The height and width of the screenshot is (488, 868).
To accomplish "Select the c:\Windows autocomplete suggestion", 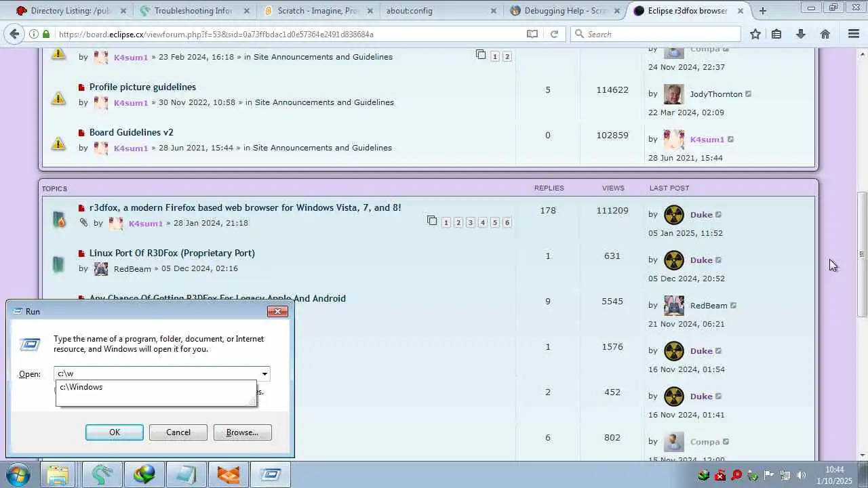I will pyautogui.click(x=156, y=387).
